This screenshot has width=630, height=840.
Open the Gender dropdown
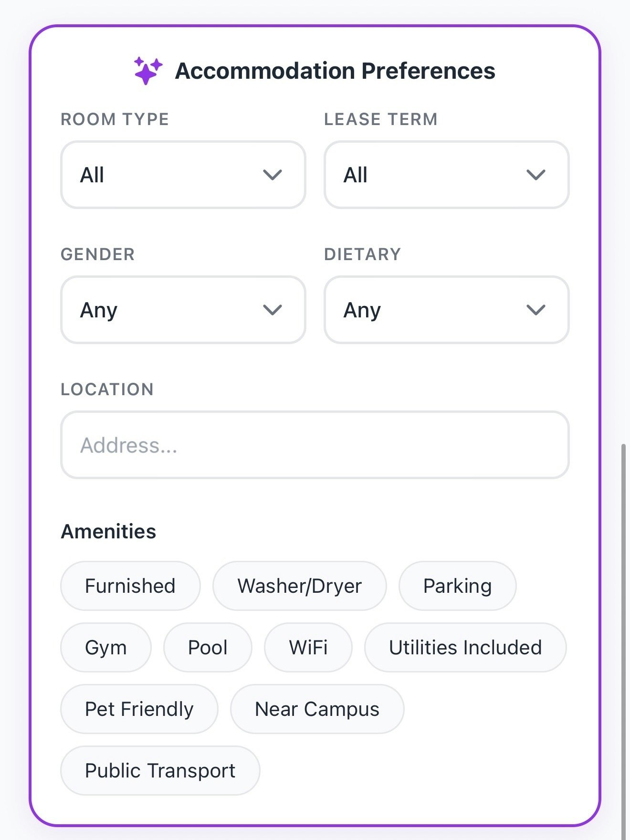[183, 310]
